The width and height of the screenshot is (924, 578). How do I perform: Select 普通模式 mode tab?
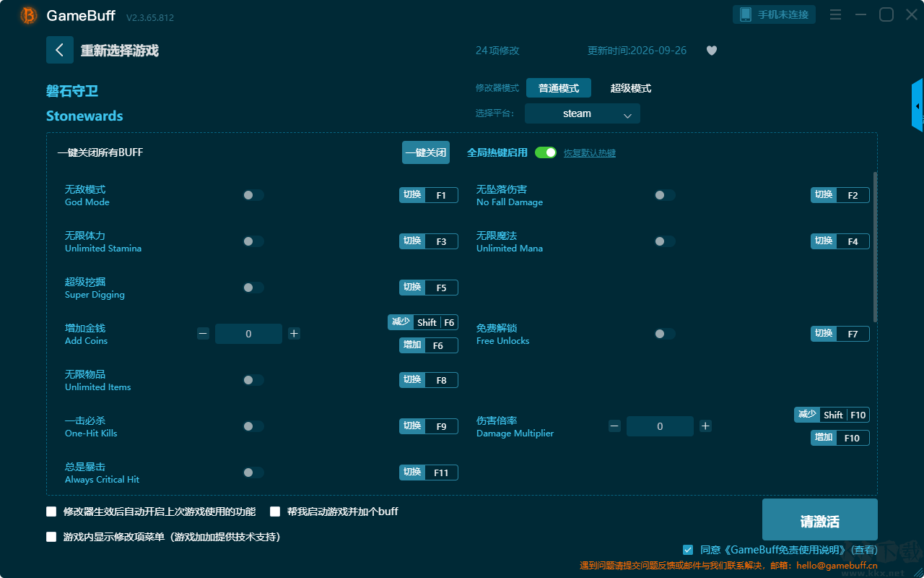pos(559,88)
